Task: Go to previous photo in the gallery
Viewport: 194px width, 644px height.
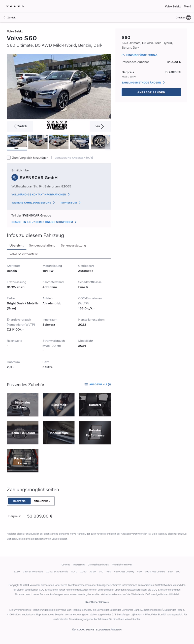Action: [x=20, y=126]
